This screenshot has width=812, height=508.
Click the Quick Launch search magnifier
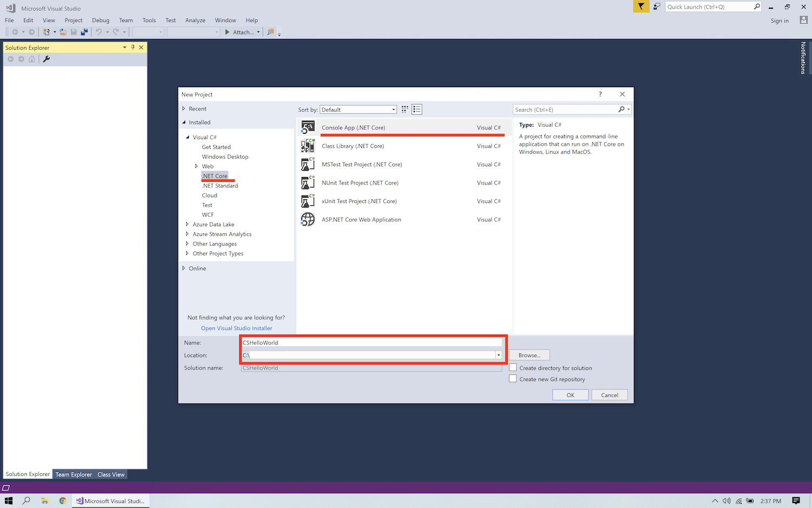757,6
